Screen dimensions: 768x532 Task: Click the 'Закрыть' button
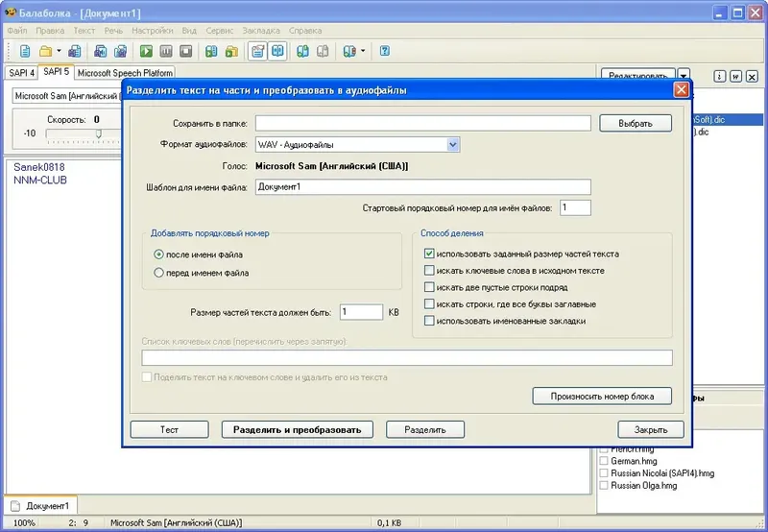(x=651, y=429)
